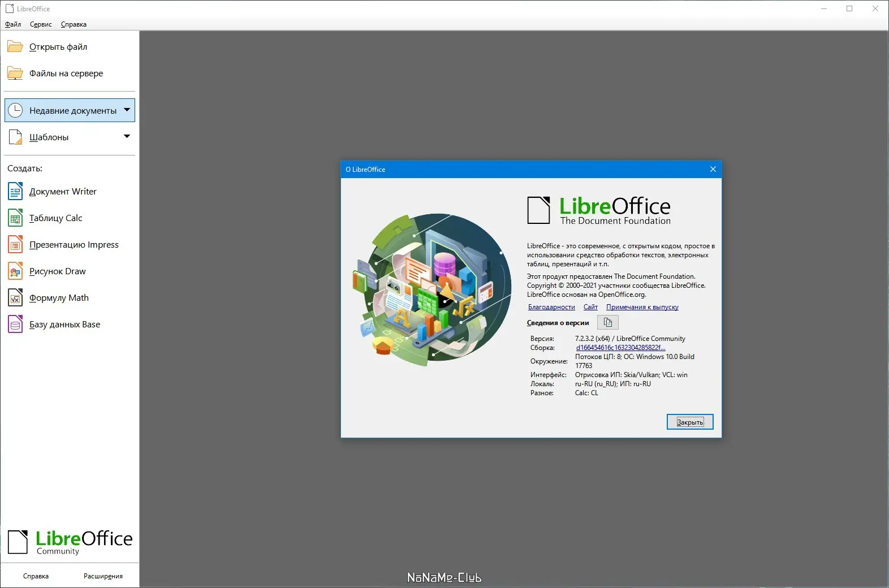Screen dimensions: 889x588
Task: Click the Recent Documents clock icon
Action: pos(15,110)
